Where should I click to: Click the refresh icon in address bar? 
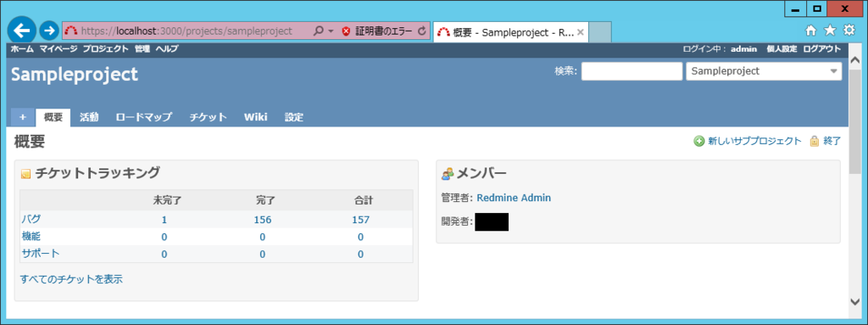(422, 31)
